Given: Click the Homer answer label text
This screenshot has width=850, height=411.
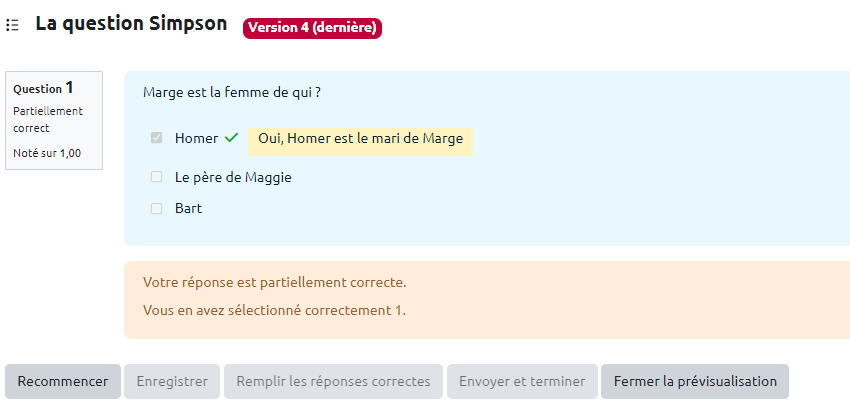Looking at the screenshot, I should [196, 138].
